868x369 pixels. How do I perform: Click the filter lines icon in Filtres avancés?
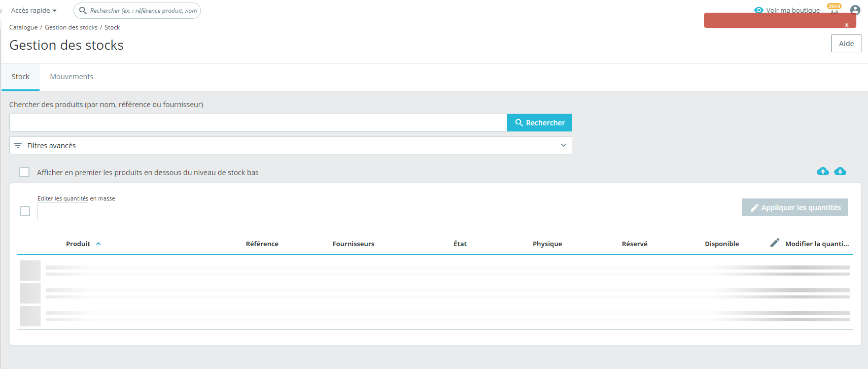[18, 146]
